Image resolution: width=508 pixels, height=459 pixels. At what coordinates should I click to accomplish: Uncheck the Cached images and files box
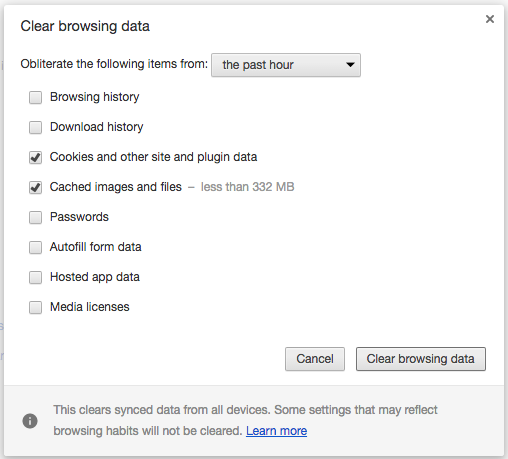click(35, 187)
